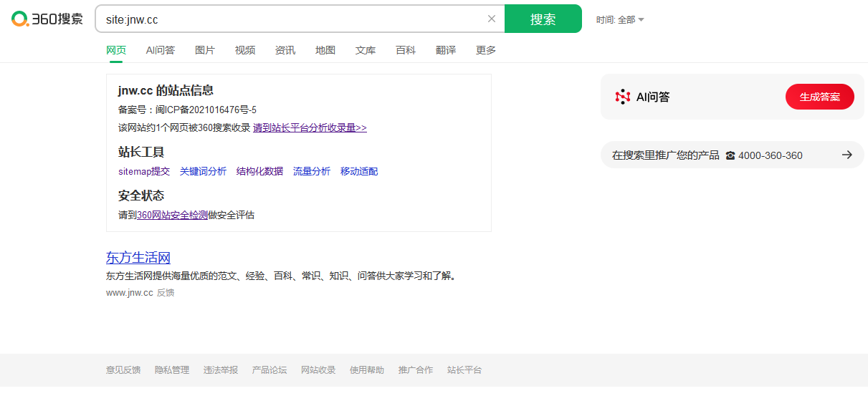Click the phone icon beside 4000-360-360

(730, 155)
